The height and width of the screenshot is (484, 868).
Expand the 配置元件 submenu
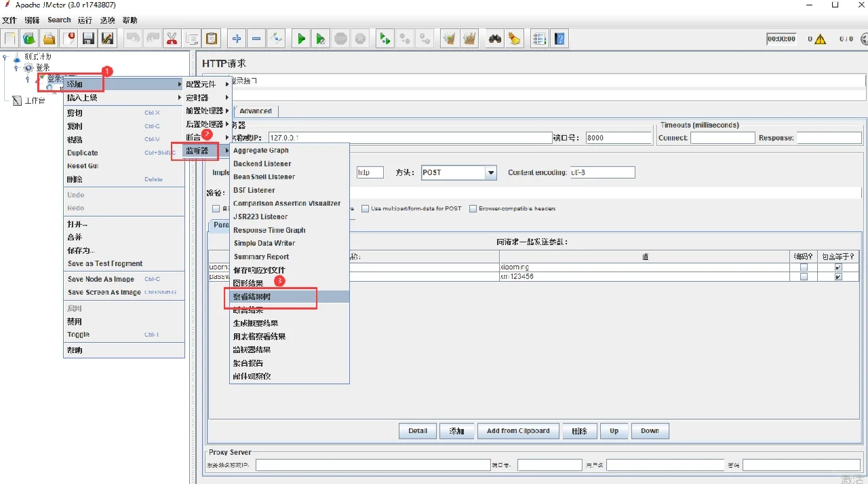click(207, 84)
